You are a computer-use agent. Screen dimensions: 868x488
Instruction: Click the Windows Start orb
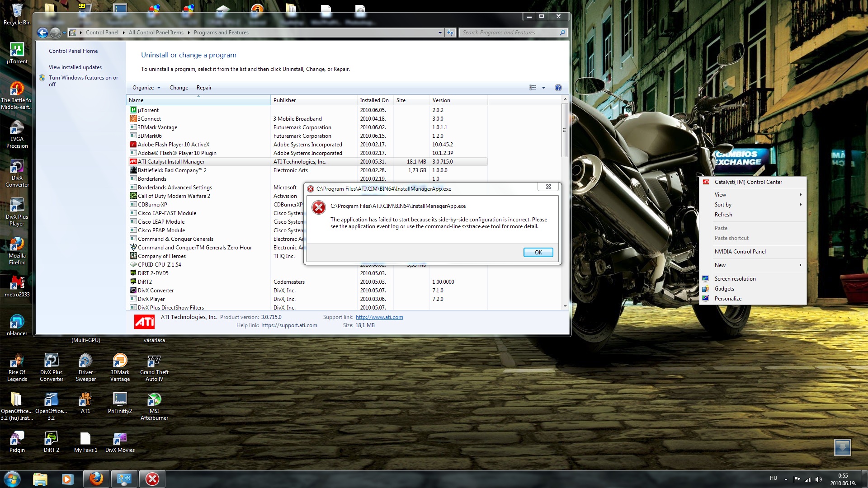click(x=12, y=479)
